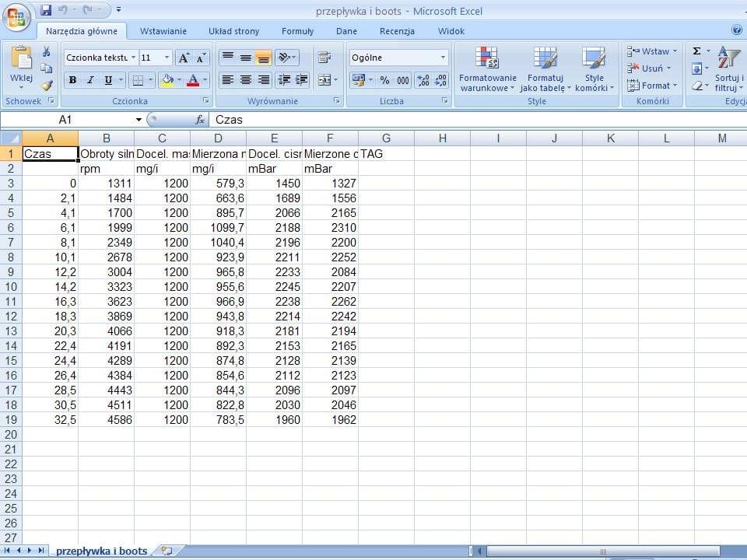Click the Cut scissors icon
Screen dimensions: 747x560
click(47, 52)
